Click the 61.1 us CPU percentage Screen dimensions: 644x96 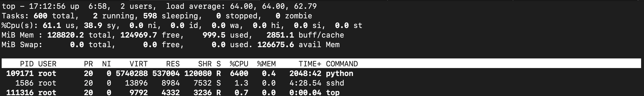[x=52, y=25]
